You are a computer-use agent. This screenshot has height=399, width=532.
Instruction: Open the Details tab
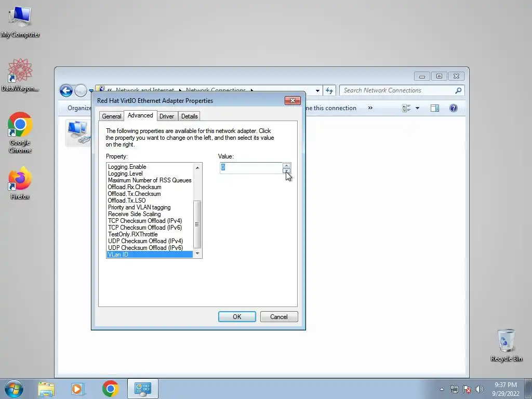point(189,116)
